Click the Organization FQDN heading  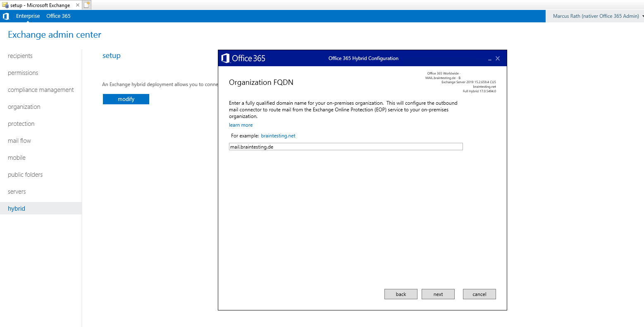[x=261, y=82]
